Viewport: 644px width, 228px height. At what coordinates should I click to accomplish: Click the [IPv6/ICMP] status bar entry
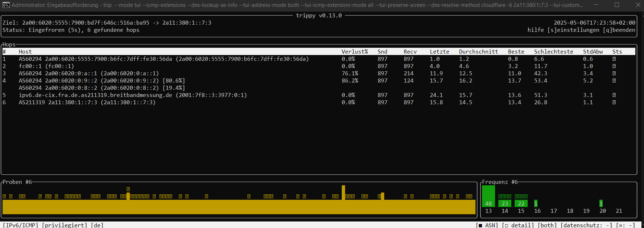point(20,225)
